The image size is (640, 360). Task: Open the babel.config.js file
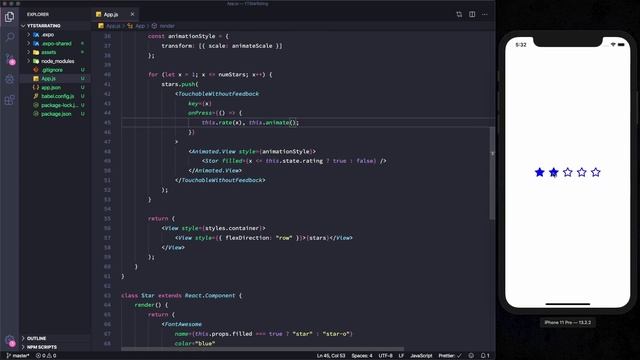[x=58, y=96]
